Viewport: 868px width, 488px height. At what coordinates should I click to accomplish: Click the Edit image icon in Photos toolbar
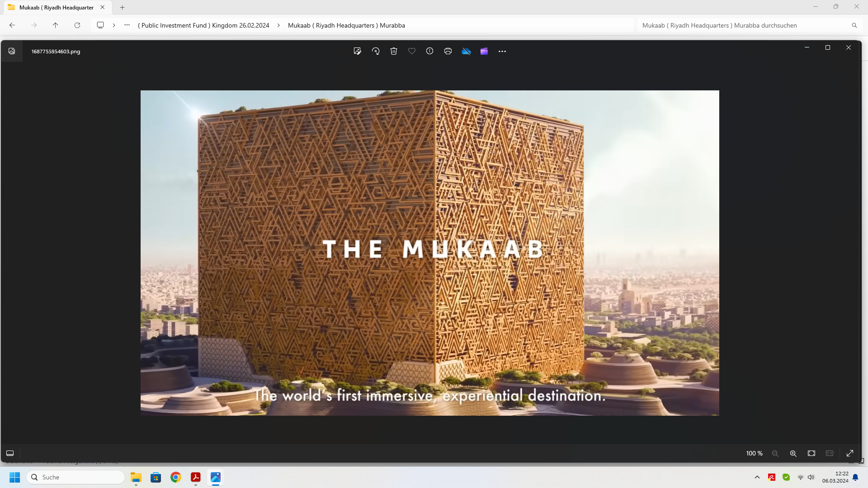(x=357, y=51)
